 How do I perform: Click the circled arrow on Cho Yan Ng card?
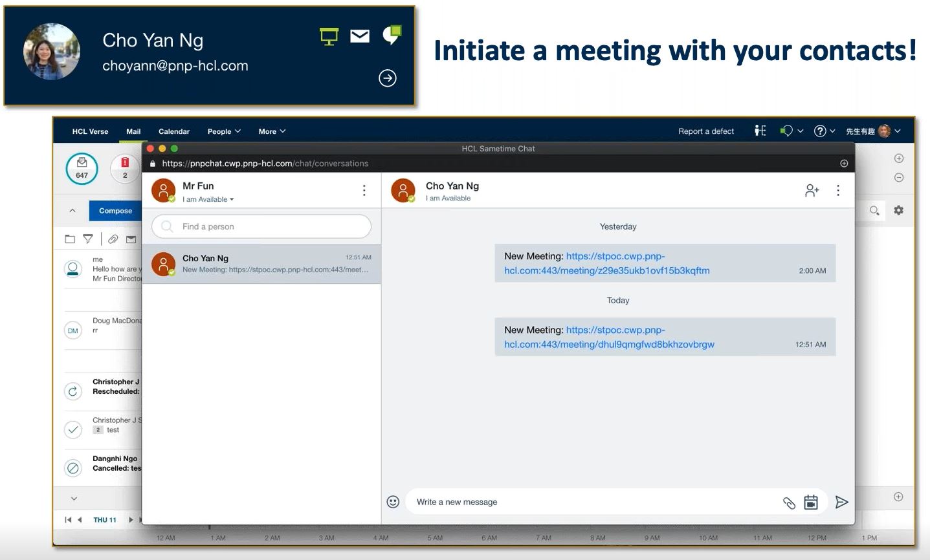388,78
